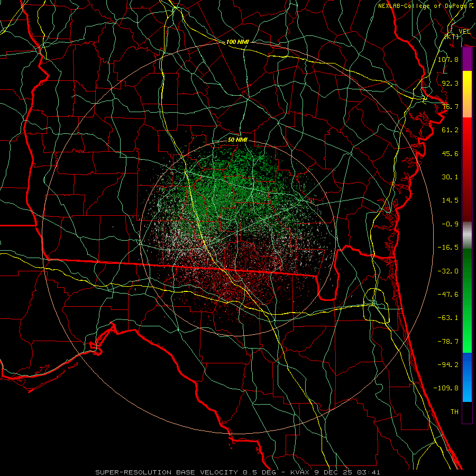Click the blue segment of the velocity color bar
Viewport: 476px width, 476px height.
point(467,377)
